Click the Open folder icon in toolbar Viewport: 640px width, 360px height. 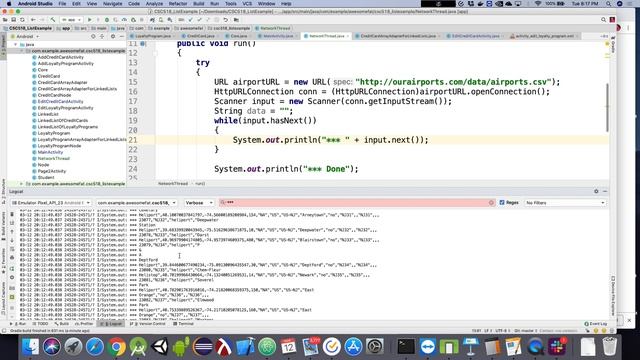tap(5, 20)
